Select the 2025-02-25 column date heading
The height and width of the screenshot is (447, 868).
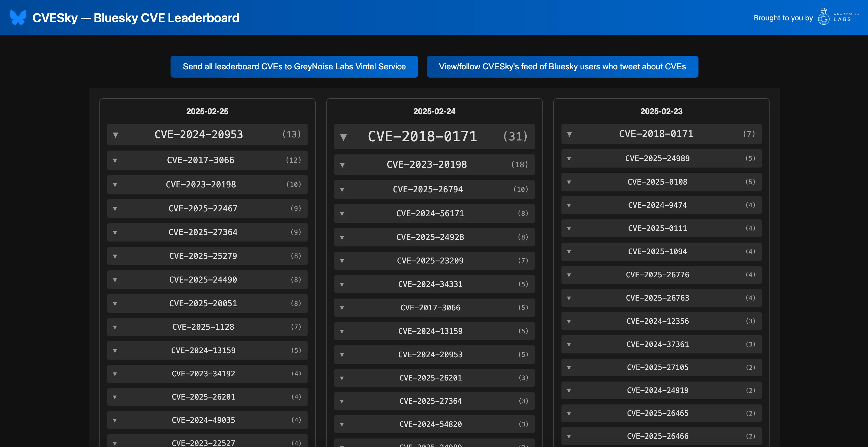click(x=207, y=111)
